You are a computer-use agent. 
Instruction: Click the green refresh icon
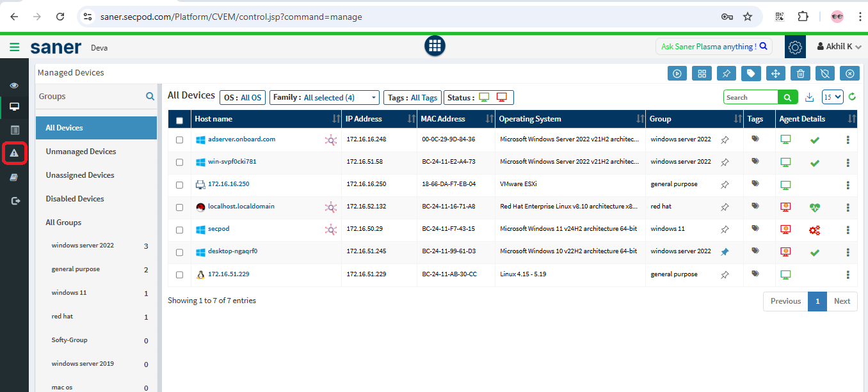click(852, 97)
